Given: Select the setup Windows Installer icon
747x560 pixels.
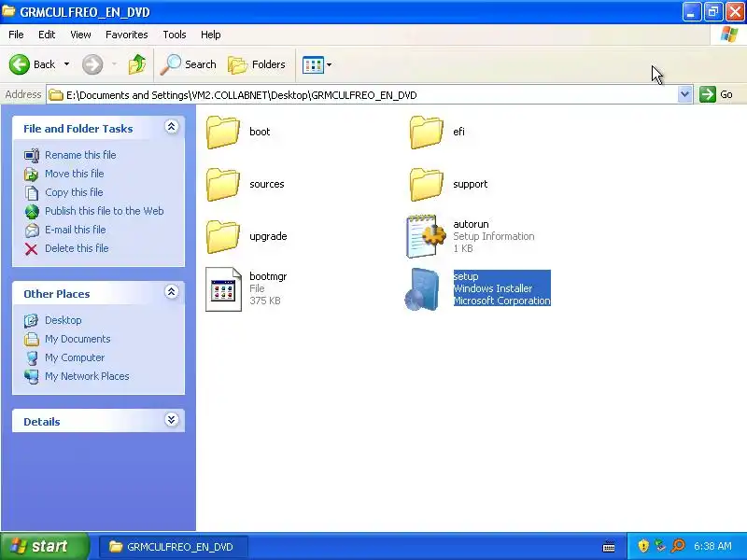Looking at the screenshot, I should (x=422, y=289).
